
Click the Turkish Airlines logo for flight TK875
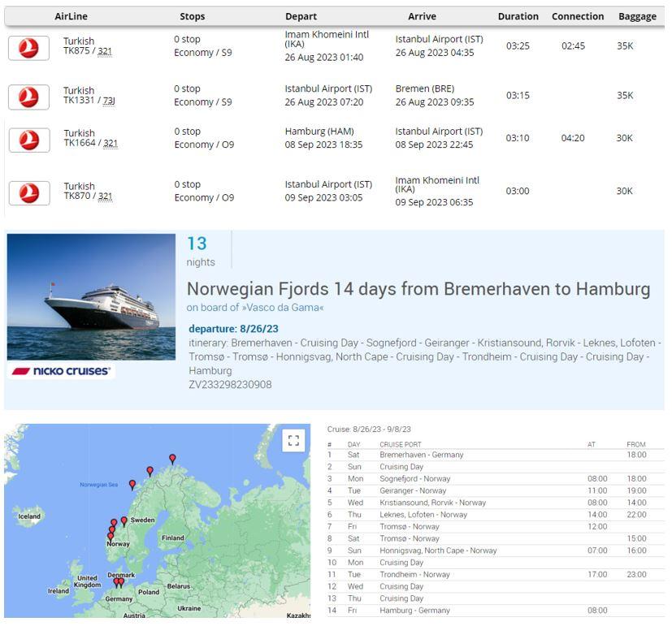point(28,48)
